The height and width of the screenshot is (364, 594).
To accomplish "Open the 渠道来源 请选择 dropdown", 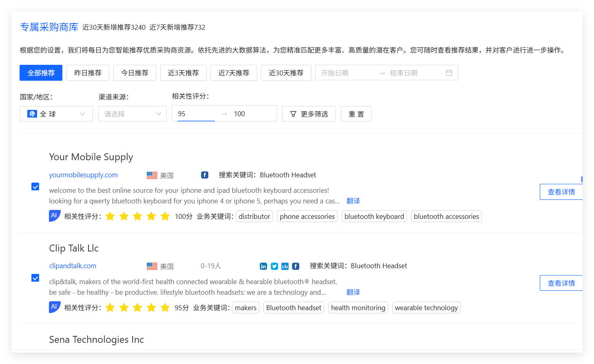I will 132,114.
